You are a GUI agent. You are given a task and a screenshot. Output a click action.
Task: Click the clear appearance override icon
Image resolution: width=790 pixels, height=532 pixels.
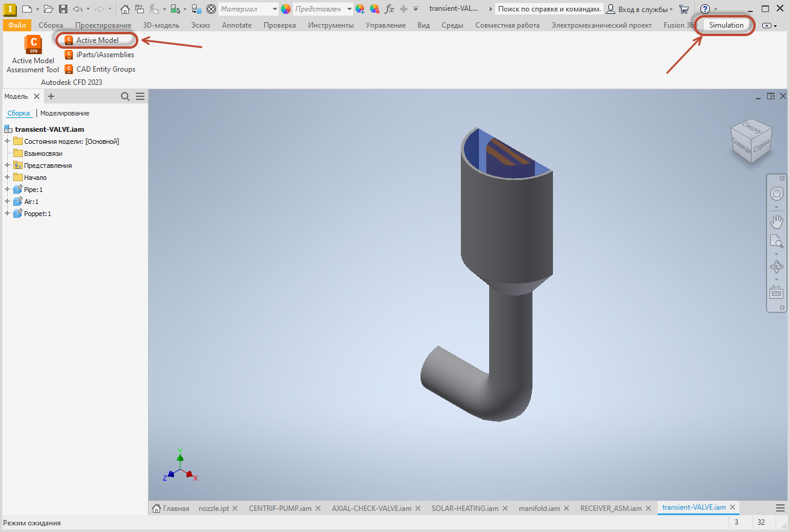coord(374,9)
